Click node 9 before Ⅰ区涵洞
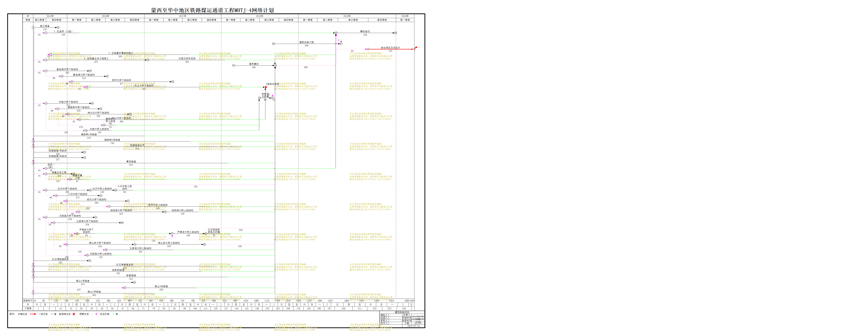 coord(46,33)
